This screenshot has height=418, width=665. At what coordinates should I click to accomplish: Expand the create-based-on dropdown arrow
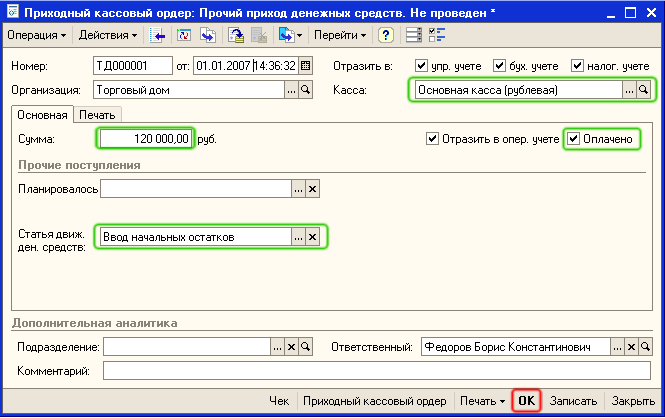299,36
